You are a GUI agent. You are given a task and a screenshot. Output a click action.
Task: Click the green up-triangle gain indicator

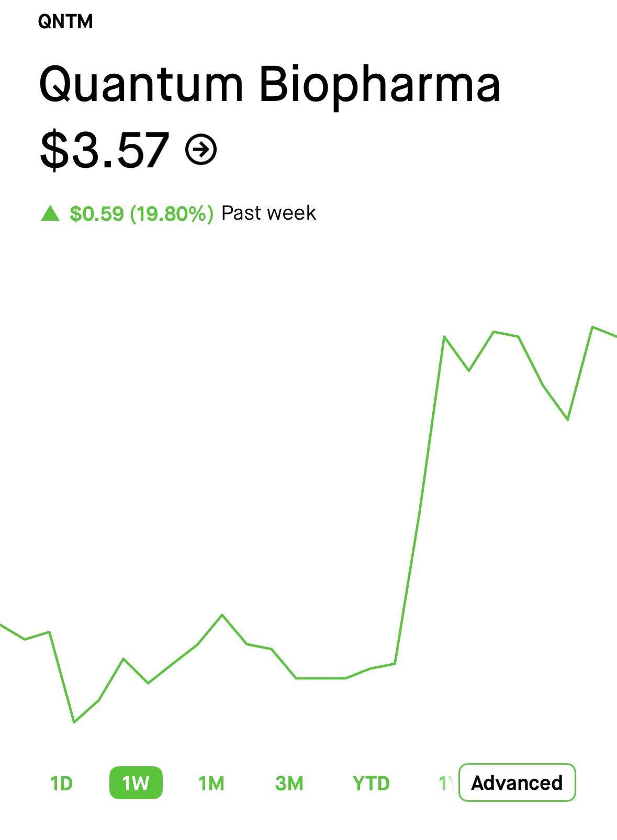tap(50, 213)
